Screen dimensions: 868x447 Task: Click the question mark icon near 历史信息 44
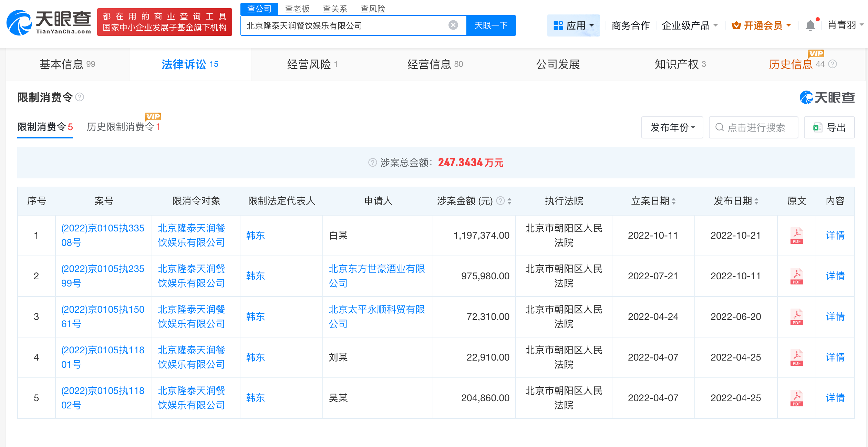(x=833, y=64)
